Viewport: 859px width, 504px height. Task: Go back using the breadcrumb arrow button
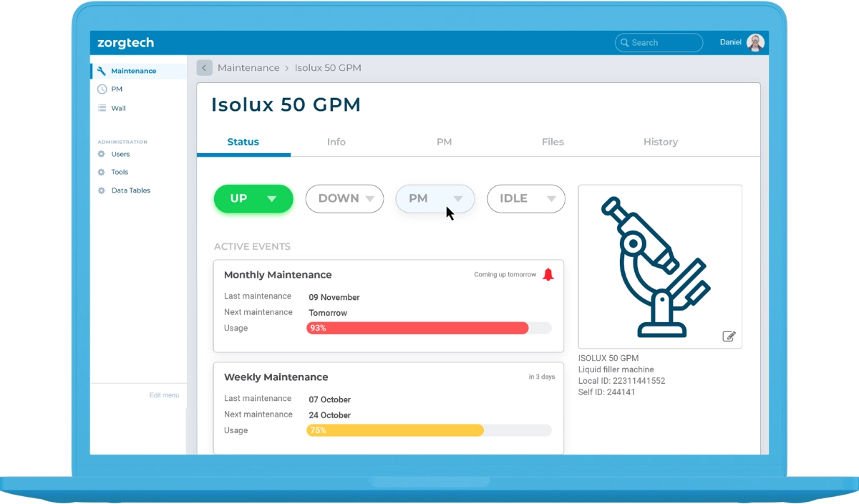tap(205, 68)
